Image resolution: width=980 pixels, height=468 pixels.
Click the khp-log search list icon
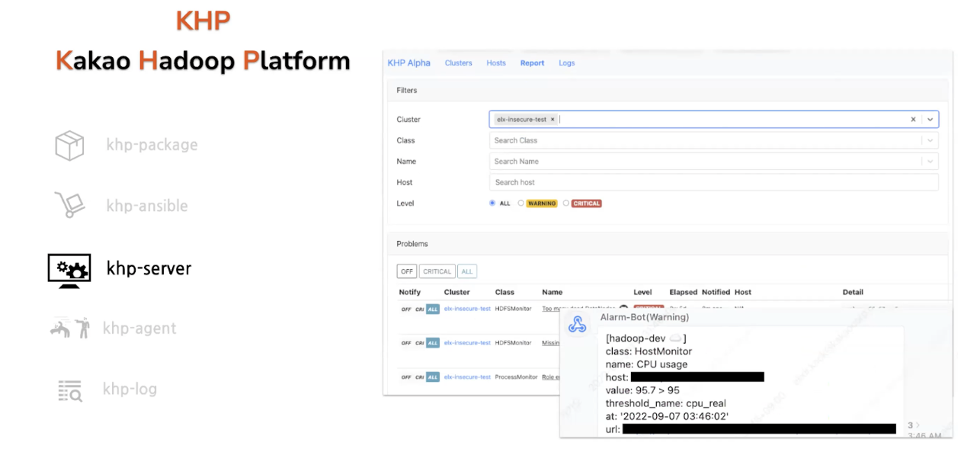[x=69, y=389]
